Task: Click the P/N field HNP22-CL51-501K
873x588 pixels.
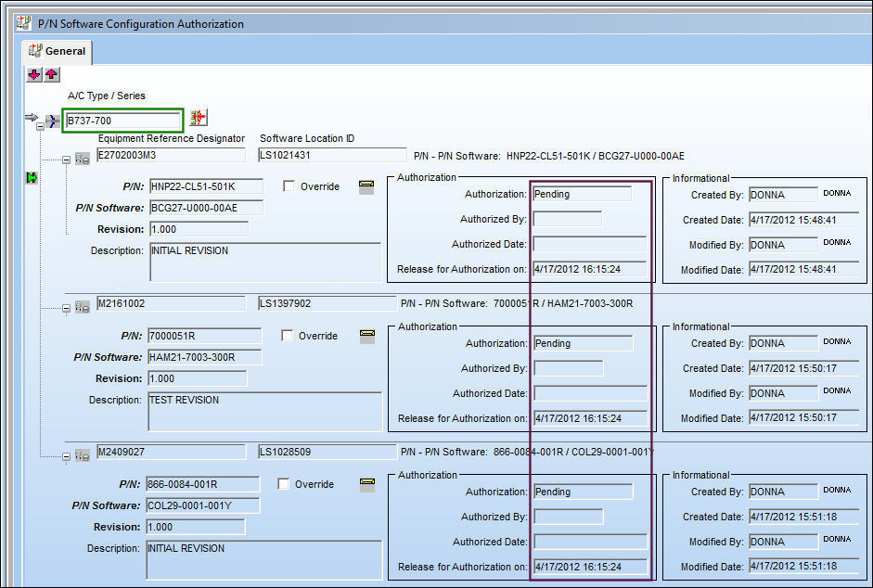Action: click(207, 186)
